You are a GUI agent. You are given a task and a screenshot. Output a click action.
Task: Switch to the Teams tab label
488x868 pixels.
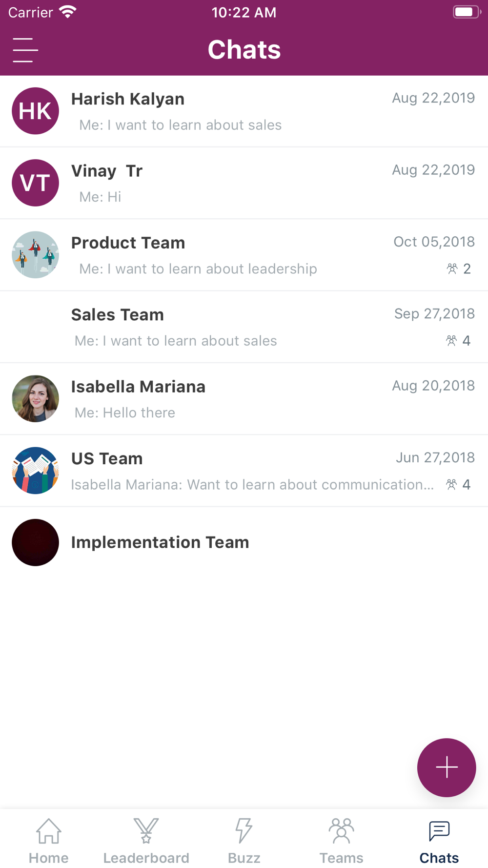(341, 858)
